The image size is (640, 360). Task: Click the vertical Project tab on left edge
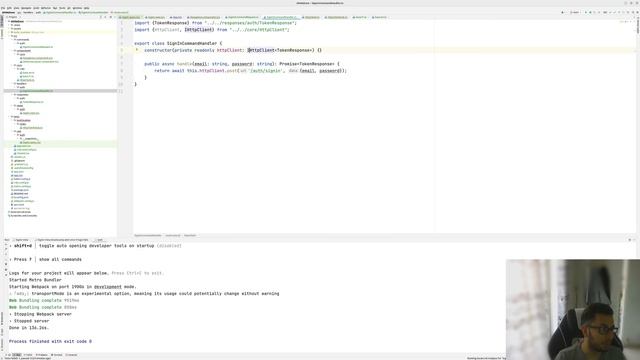pyautogui.click(x=2, y=22)
